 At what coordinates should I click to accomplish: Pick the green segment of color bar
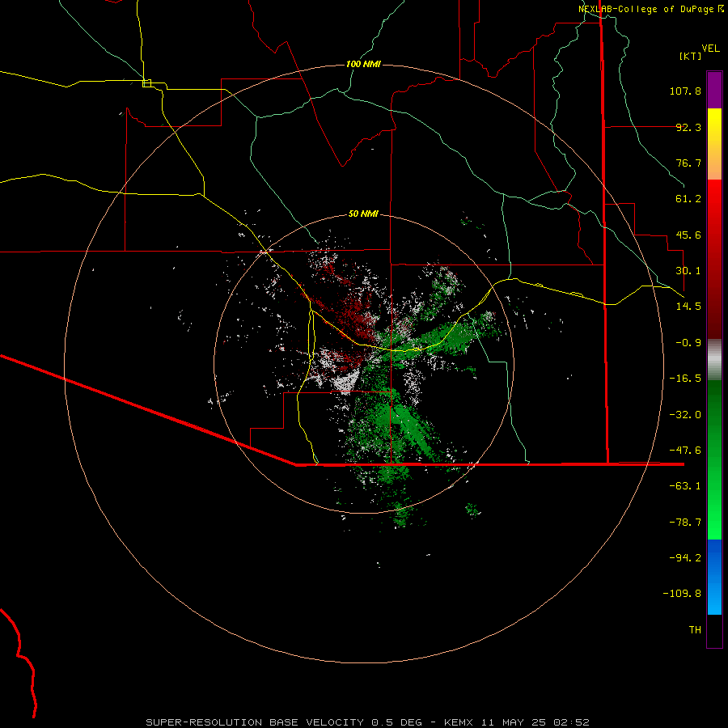(x=714, y=459)
